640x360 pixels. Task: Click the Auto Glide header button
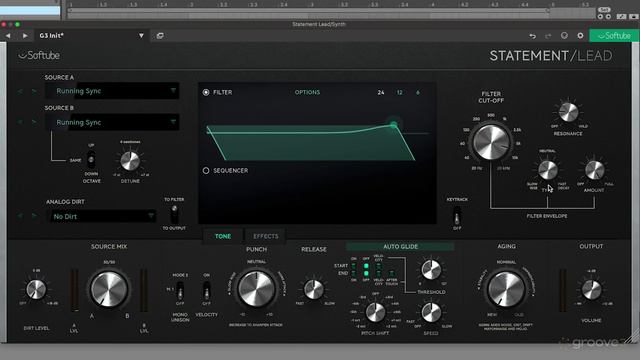(400, 247)
